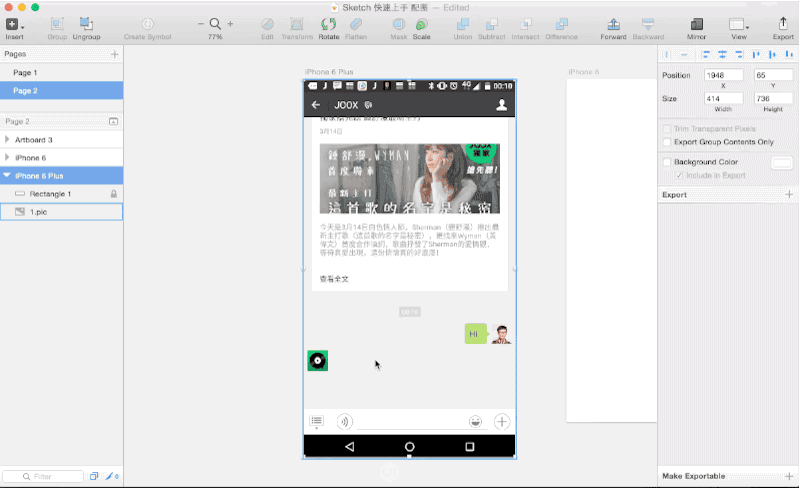Click the Width size field
The width and height of the screenshot is (800, 488).
coord(723,99)
